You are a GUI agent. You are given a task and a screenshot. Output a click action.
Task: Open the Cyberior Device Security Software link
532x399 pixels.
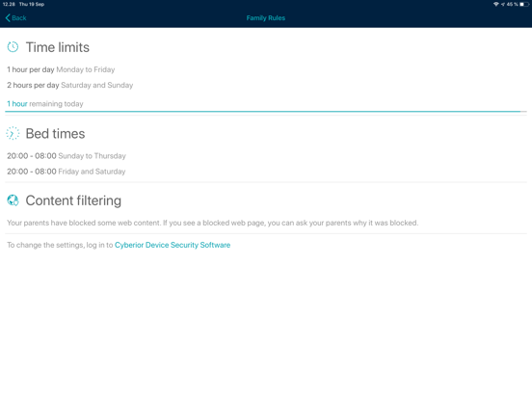click(173, 245)
